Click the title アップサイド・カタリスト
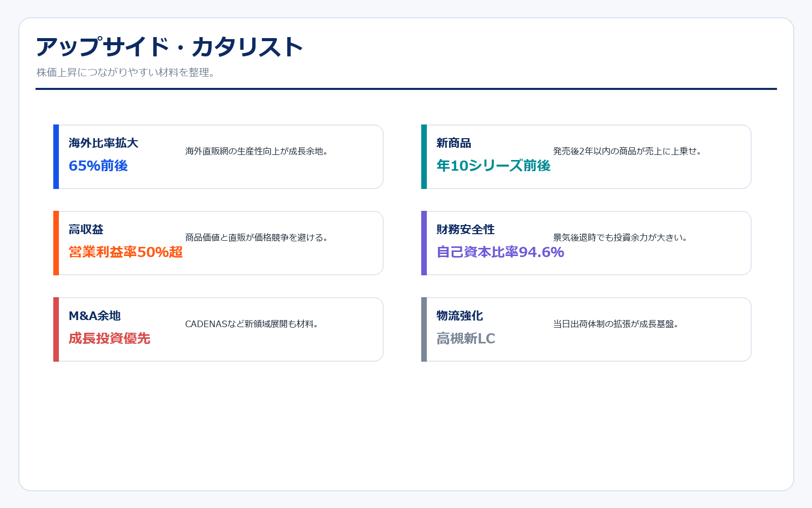Image resolution: width=812 pixels, height=508 pixels. (170, 47)
